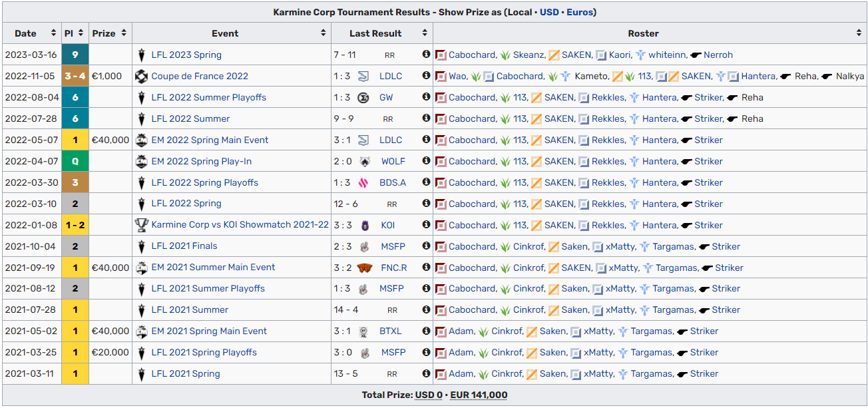Open Adam in EM 2021 Spring Main Event row
The height and width of the screenshot is (408, 868).
[x=461, y=331]
